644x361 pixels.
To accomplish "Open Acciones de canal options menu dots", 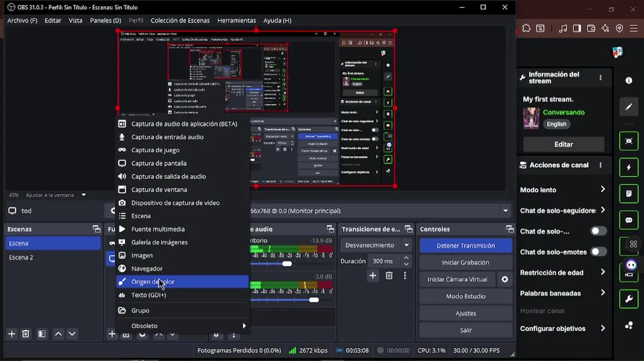I will click(600, 165).
